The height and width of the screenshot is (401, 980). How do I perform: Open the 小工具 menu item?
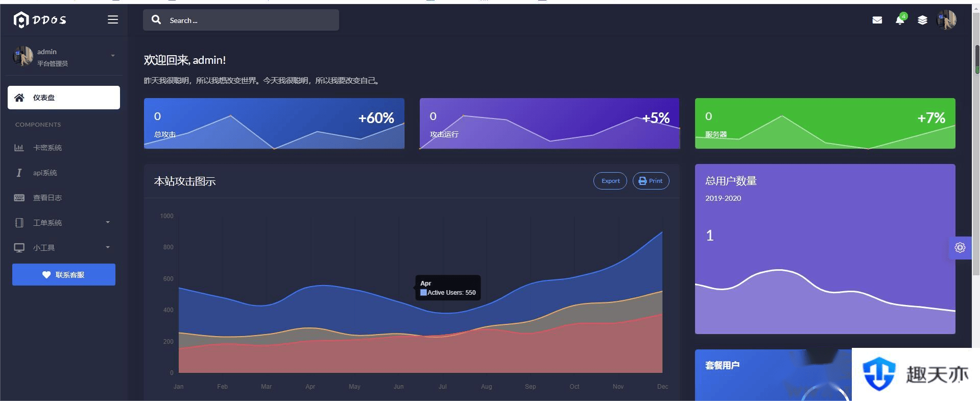[x=64, y=248]
